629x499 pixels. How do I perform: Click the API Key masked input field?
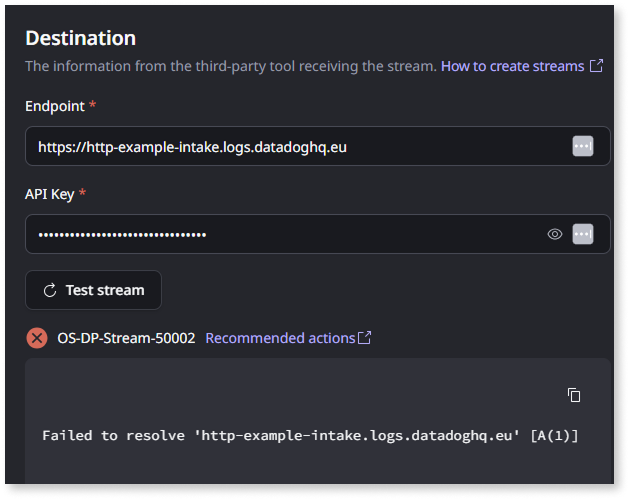pos(317,234)
